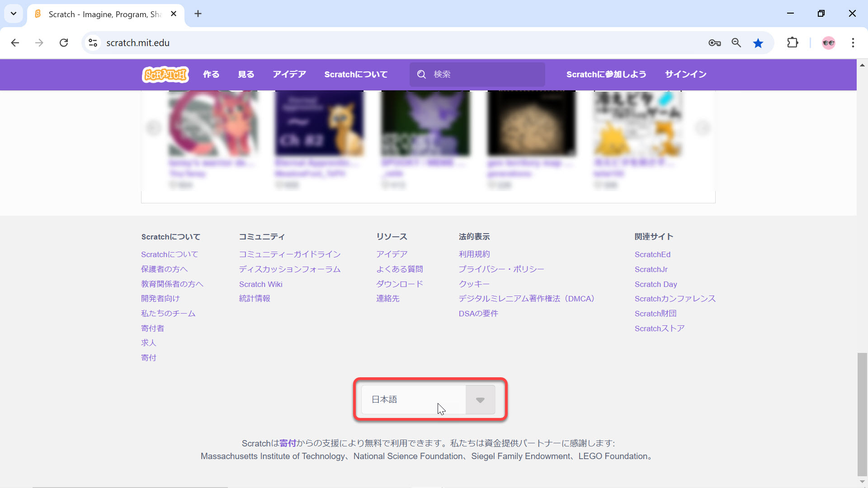The height and width of the screenshot is (488, 868).
Task: Open 開発者向け link
Action: pos(160,299)
